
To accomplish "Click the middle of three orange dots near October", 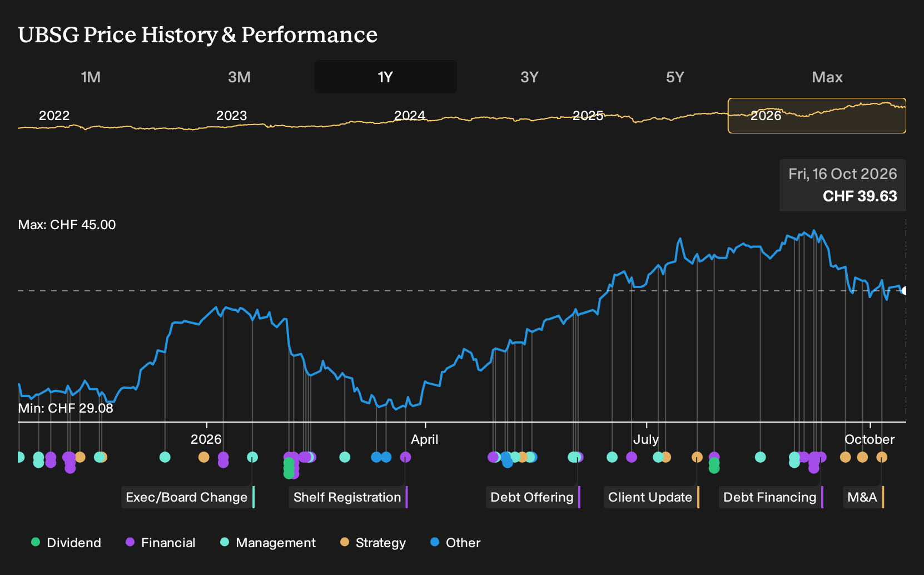I will click(x=862, y=457).
